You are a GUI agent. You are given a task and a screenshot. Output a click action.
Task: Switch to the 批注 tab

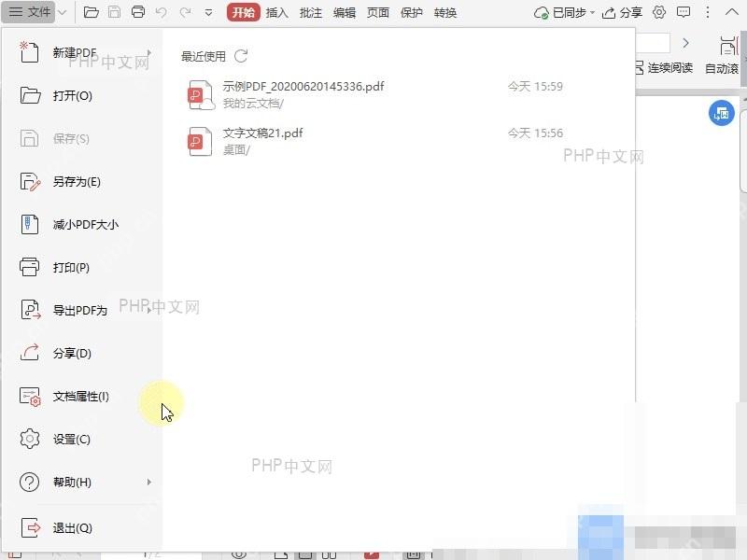311,13
